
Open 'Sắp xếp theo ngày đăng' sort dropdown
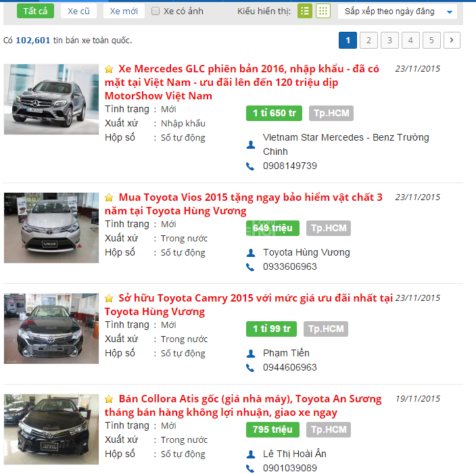398,11
